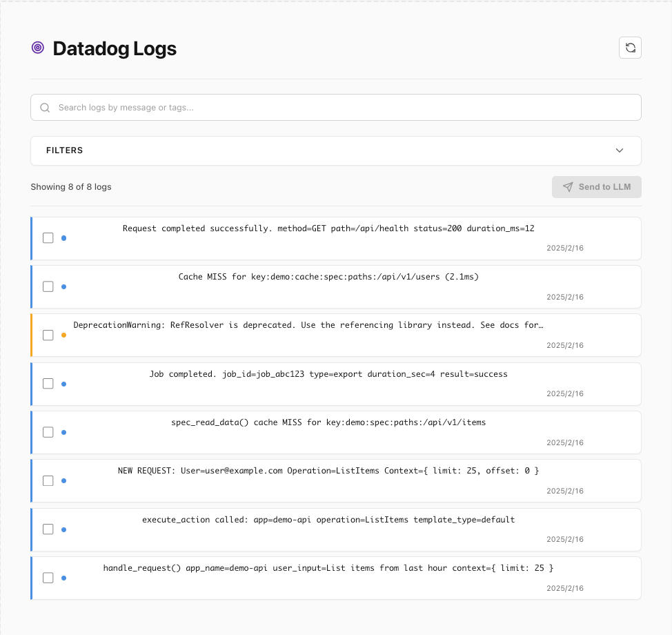Screen dimensions: 672x635
Task: Click the search magnifier icon
Action: point(45,108)
